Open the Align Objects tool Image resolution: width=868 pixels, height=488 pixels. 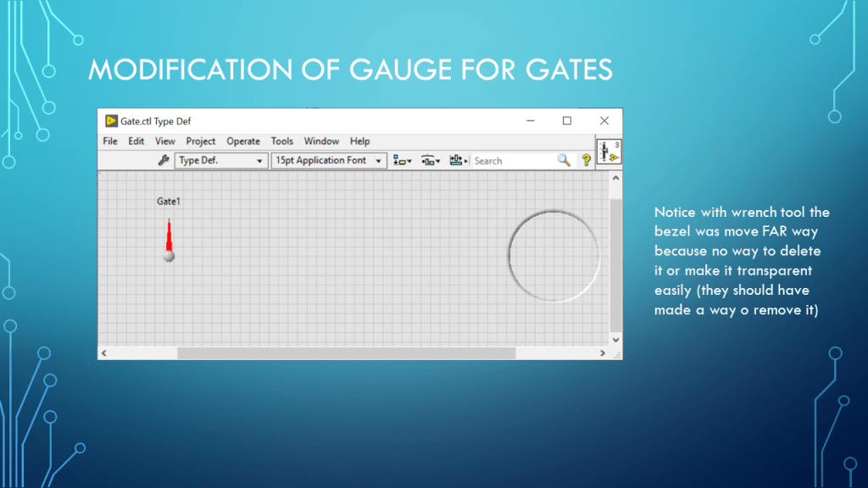[402, 160]
